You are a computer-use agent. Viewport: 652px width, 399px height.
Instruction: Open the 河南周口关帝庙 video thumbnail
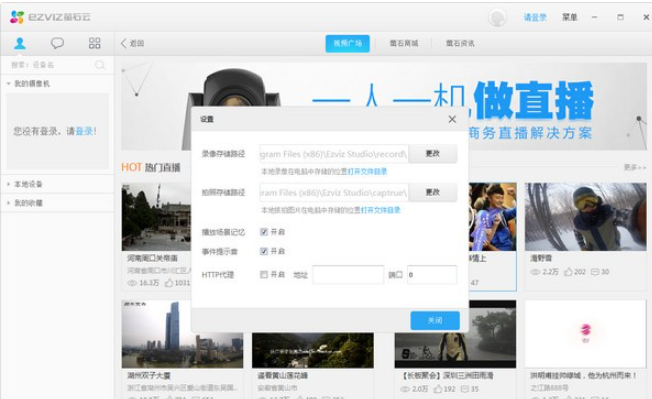coord(156,217)
